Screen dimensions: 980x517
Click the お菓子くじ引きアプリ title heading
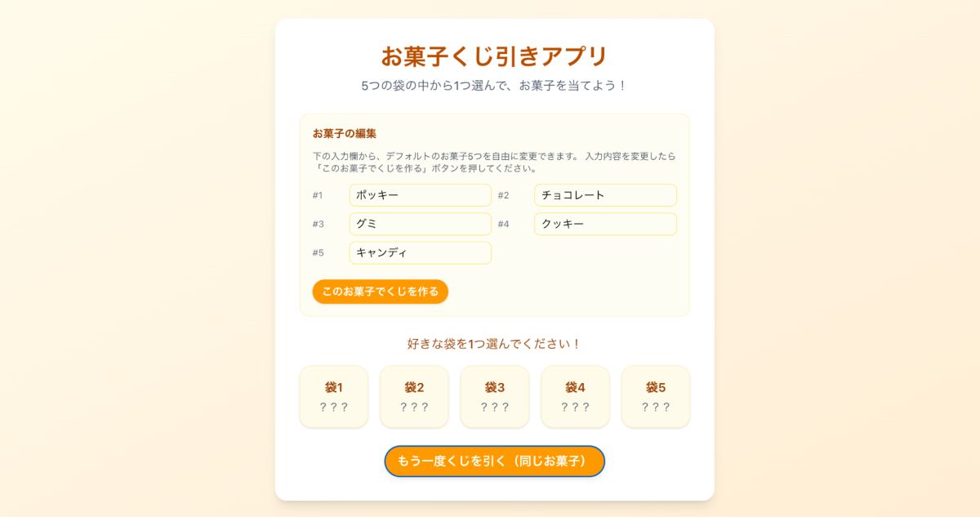pyautogui.click(x=495, y=56)
